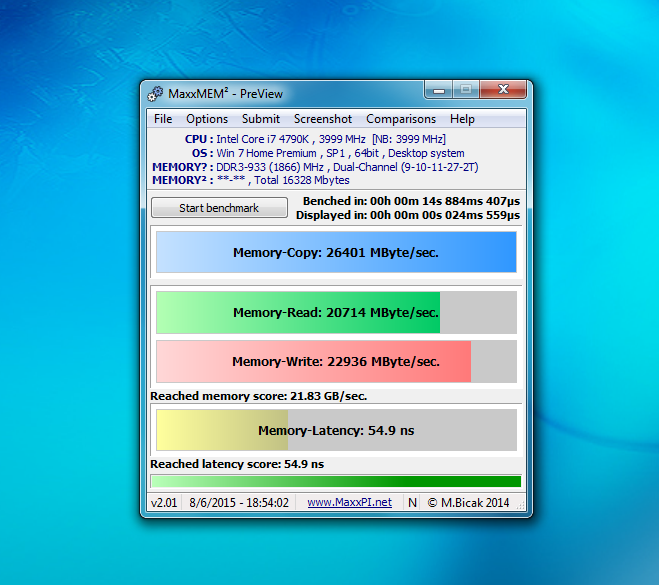Screen dimensions: 659x585
Task: Click the M.Bicak 2014 copyright text
Action: pos(468,502)
